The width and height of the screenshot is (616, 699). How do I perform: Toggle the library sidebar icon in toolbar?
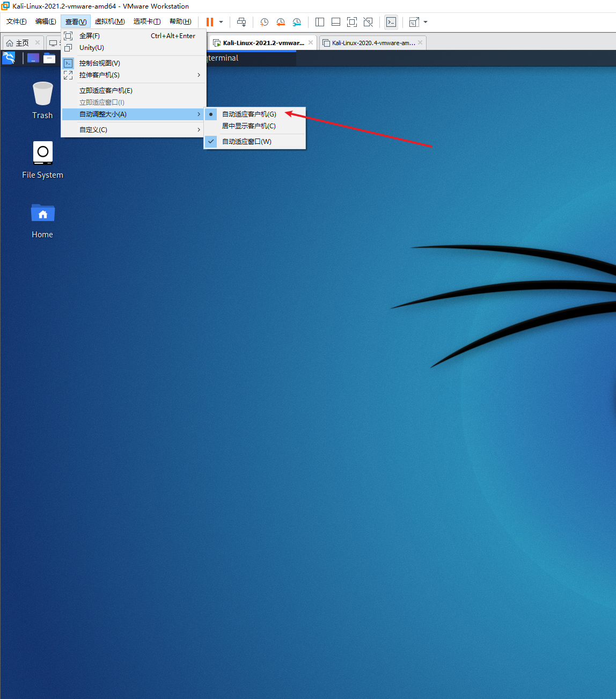point(320,22)
